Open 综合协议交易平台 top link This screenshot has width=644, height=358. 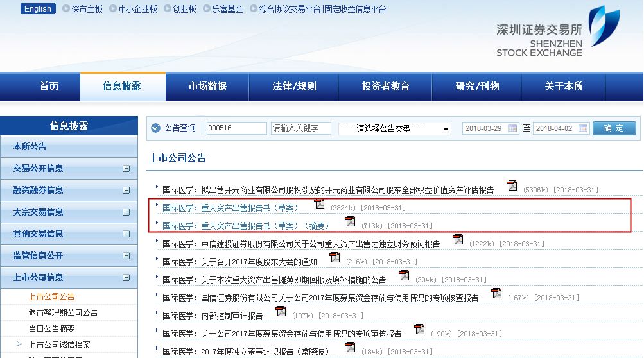coord(290,9)
